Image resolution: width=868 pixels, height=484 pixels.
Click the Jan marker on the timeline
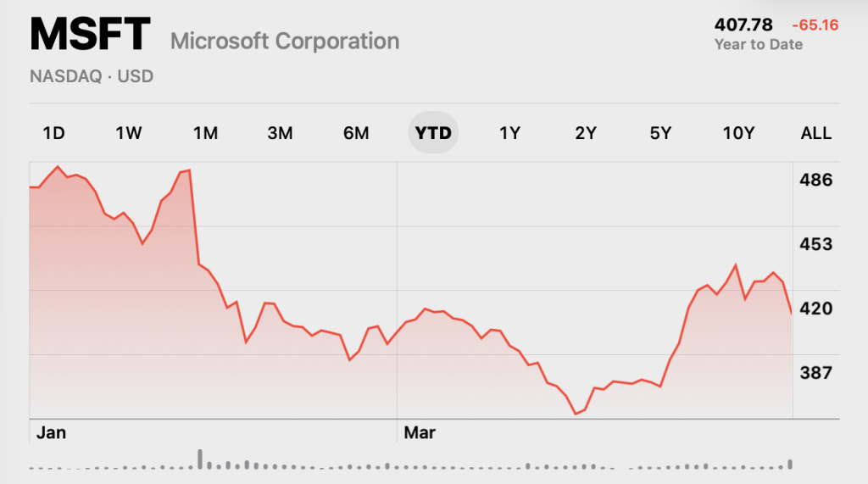51,432
